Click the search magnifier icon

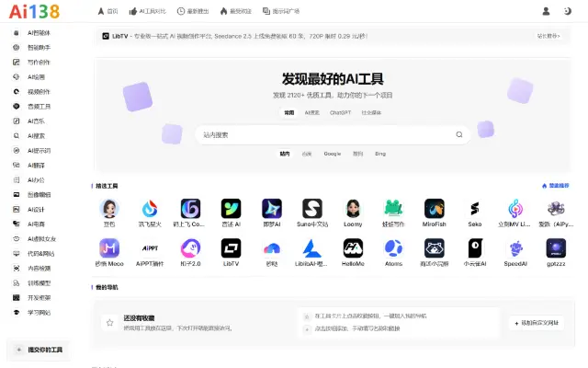(459, 134)
